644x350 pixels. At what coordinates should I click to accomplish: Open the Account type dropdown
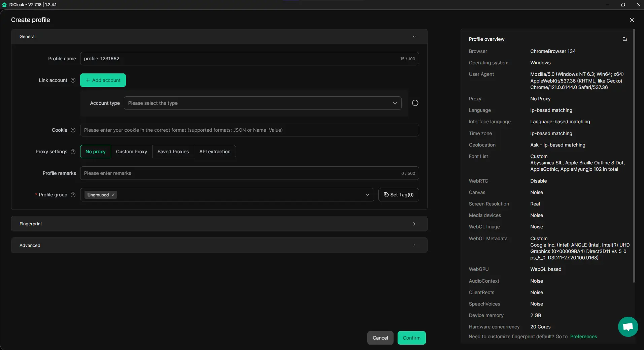click(262, 103)
